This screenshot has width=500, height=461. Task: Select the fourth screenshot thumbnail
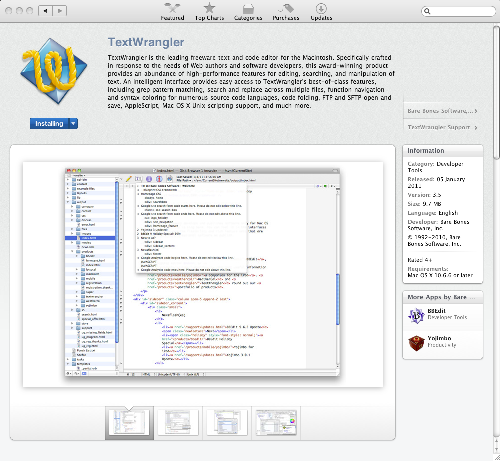tap(276, 422)
